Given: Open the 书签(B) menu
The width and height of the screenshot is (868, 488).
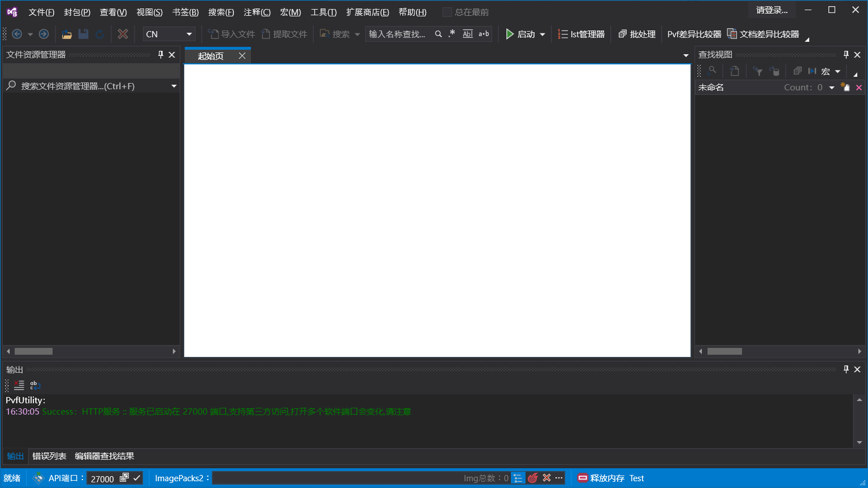Looking at the screenshot, I should click(185, 12).
